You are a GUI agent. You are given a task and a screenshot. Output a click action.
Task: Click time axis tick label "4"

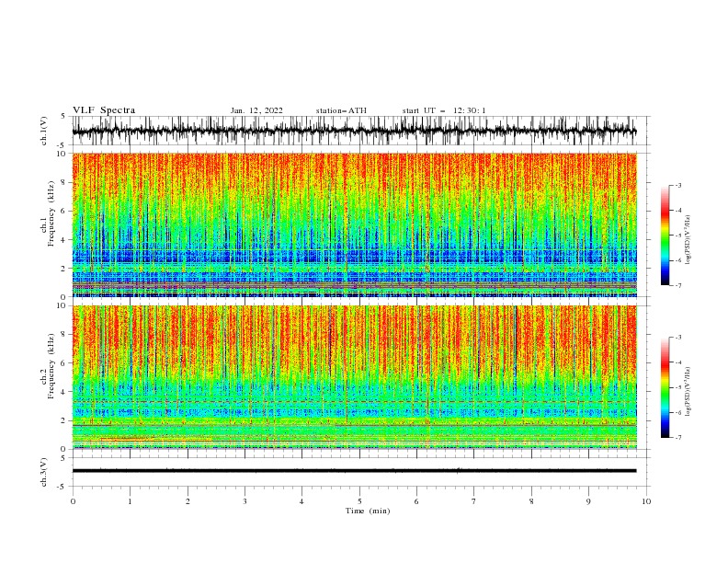[301, 501]
